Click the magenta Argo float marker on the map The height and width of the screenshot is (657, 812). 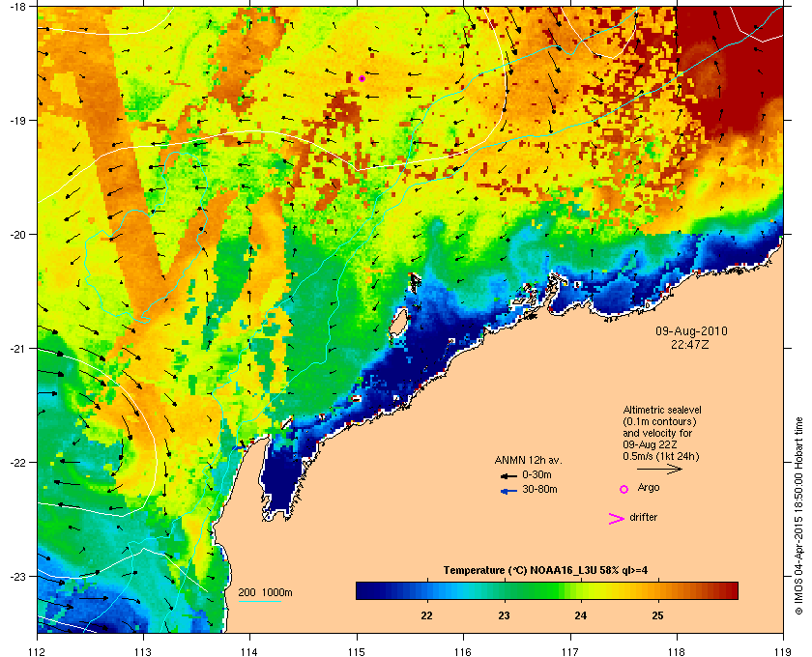pyautogui.click(x=362, y=78)
